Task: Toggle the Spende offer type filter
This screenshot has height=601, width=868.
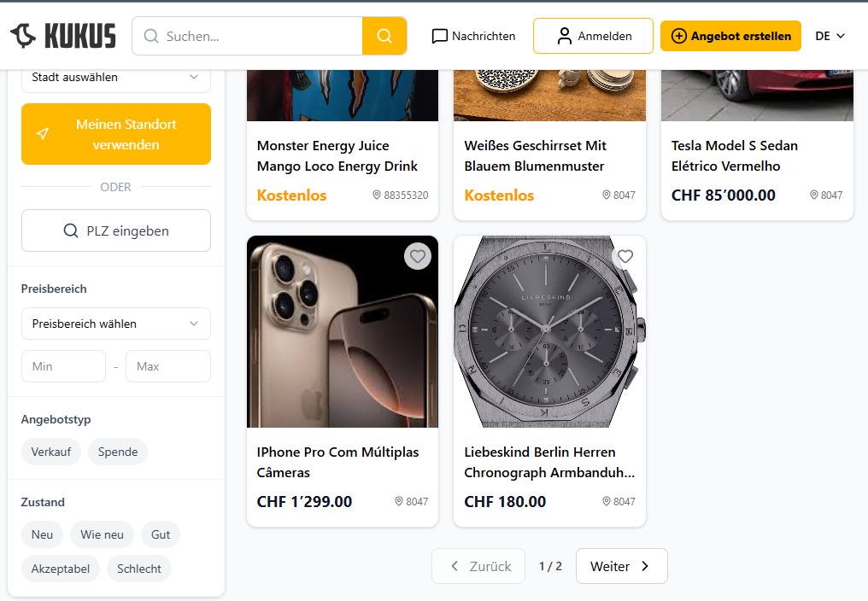Action: [x=118, y=452]
